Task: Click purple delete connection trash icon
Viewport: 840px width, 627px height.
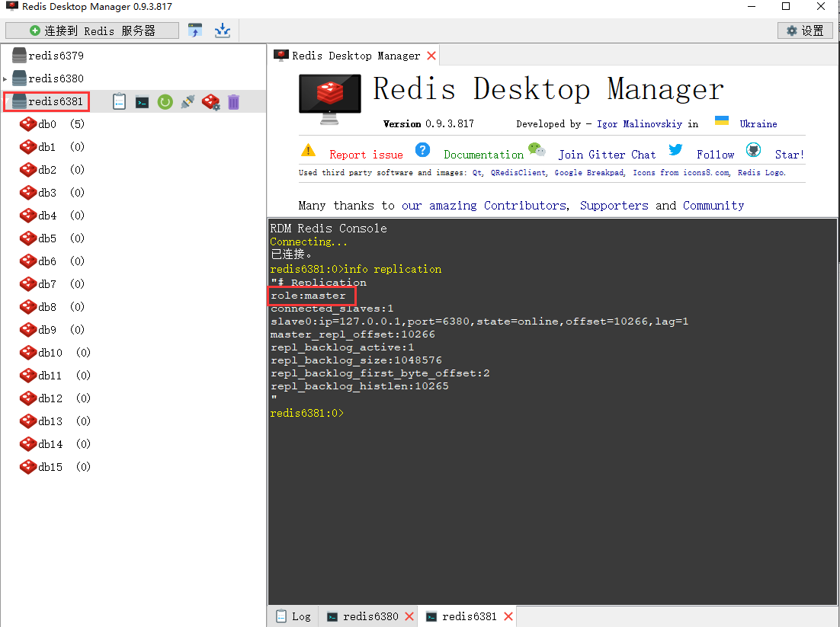Action: point(233,102)
